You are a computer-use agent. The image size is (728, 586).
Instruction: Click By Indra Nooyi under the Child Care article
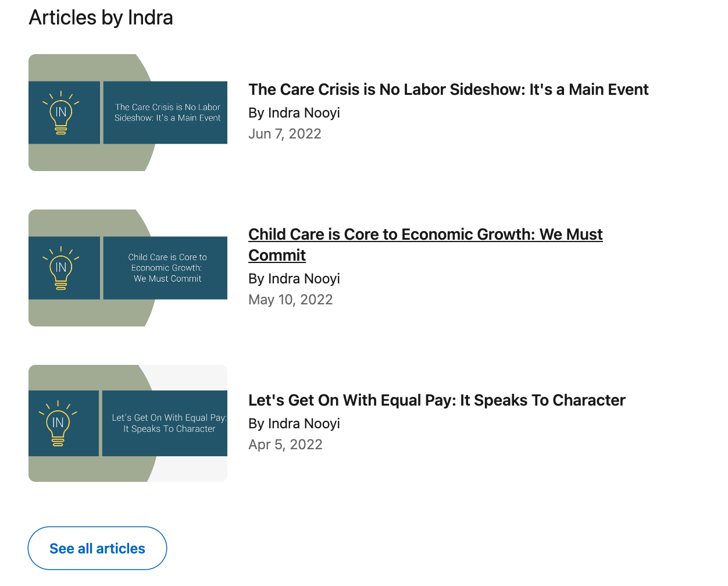click(294, 279)
